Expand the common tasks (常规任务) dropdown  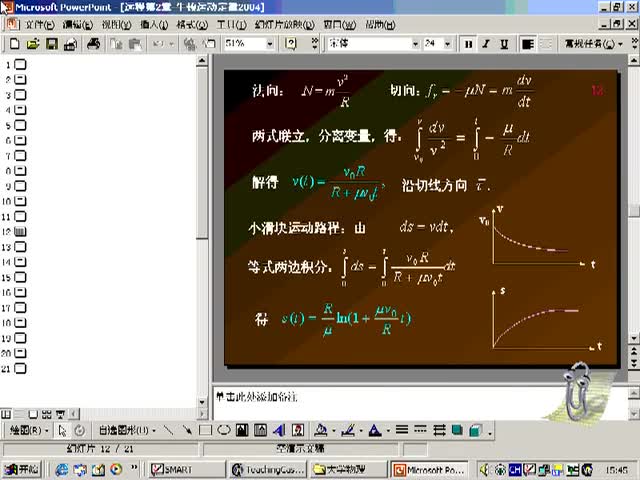(593, 44)
